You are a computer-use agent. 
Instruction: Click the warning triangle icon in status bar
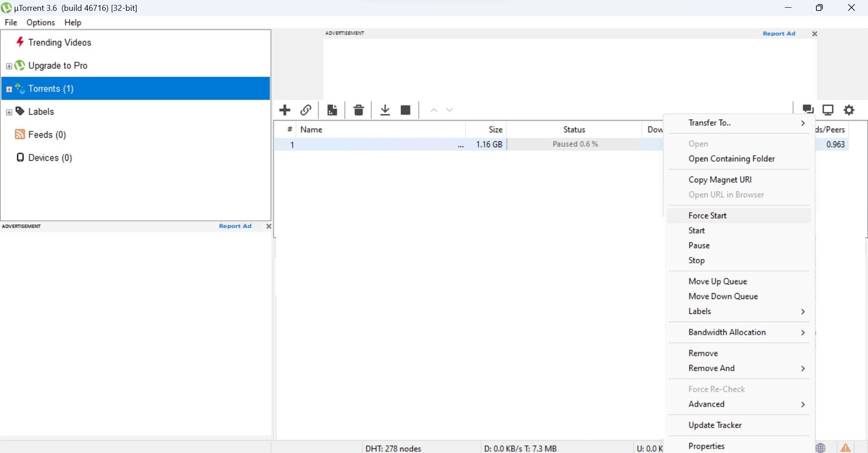click(845, 448)
